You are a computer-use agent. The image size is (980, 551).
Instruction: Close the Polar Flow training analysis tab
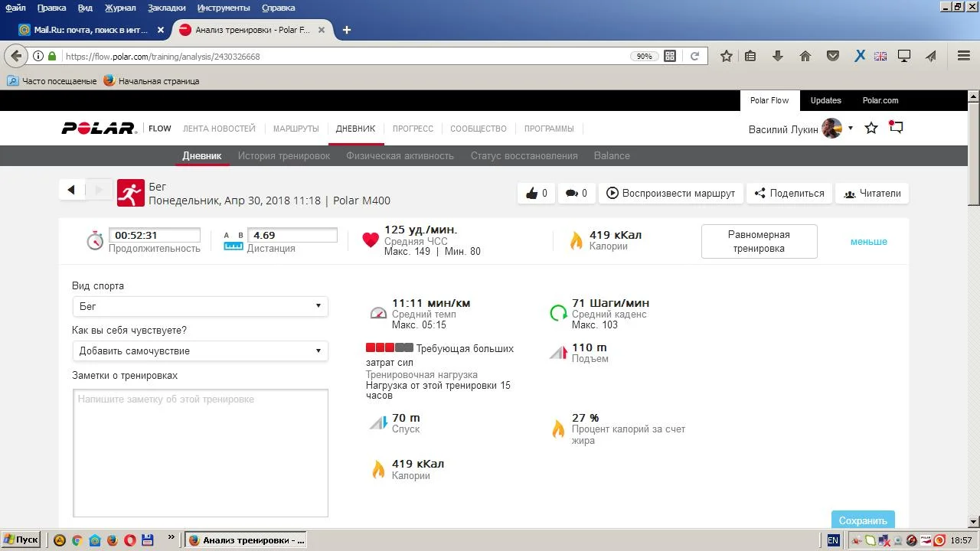click(x=322, y=30)
